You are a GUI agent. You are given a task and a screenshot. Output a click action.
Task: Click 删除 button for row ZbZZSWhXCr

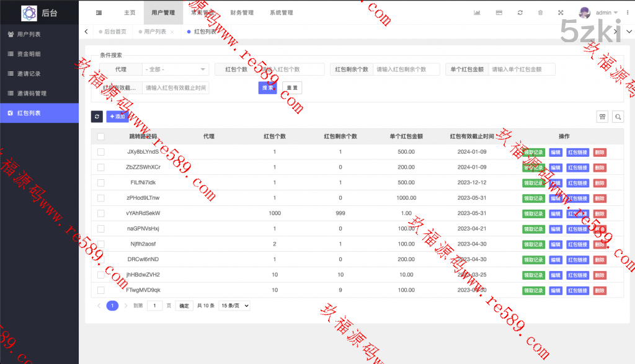(600, 167)
